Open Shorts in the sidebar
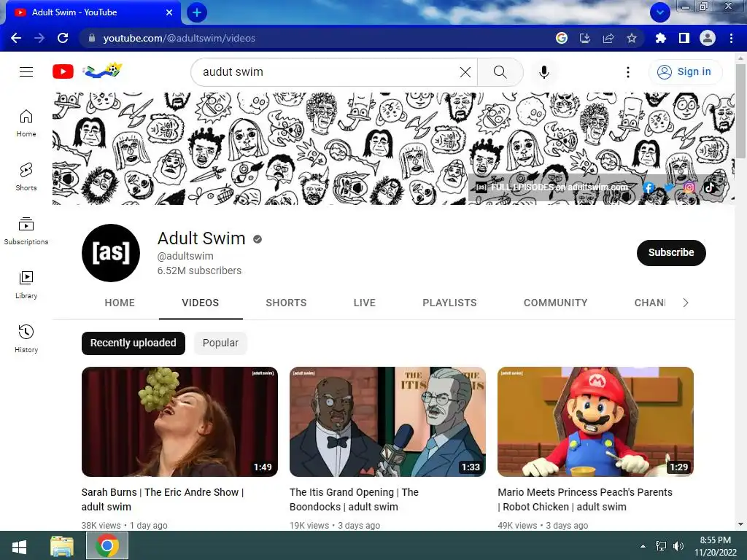 coord(26,177)
